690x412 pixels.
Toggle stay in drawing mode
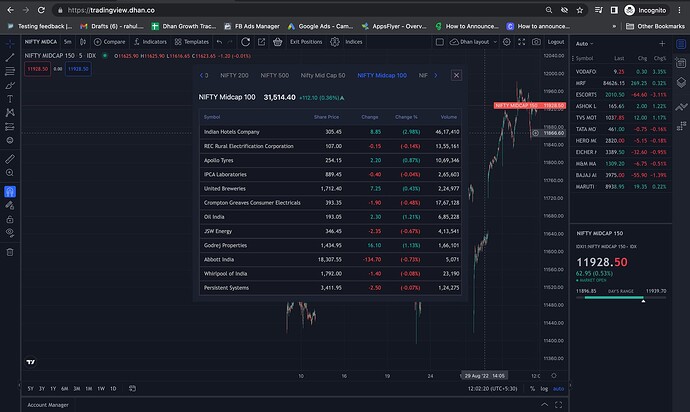[10, 206]
